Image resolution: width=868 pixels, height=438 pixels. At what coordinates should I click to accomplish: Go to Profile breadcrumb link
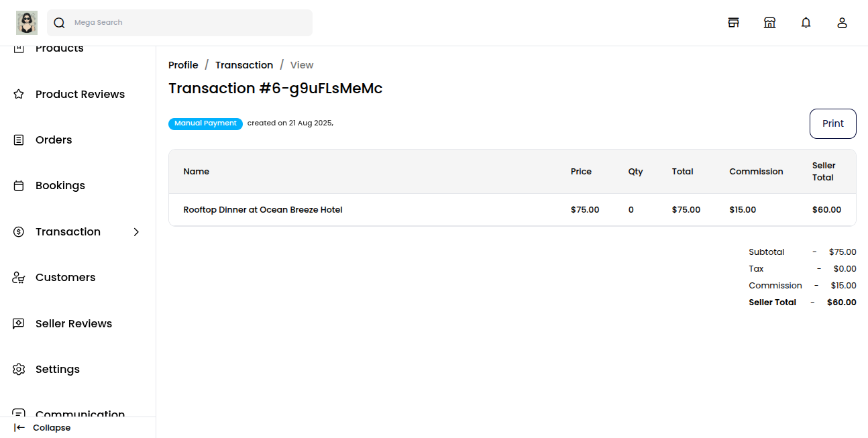(x=183, y=65)
